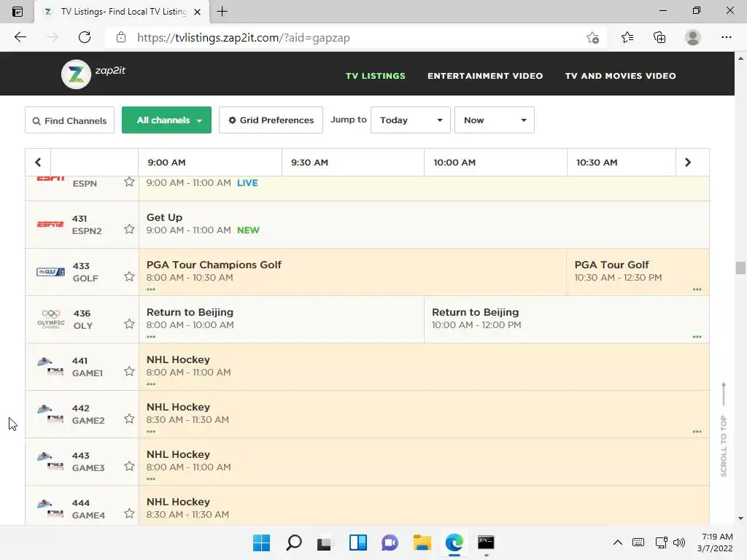Open the browser profile avatar

coord(693,37)
